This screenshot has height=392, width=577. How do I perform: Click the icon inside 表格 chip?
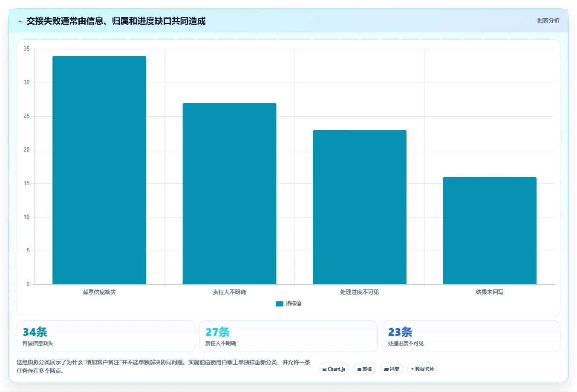359,369
